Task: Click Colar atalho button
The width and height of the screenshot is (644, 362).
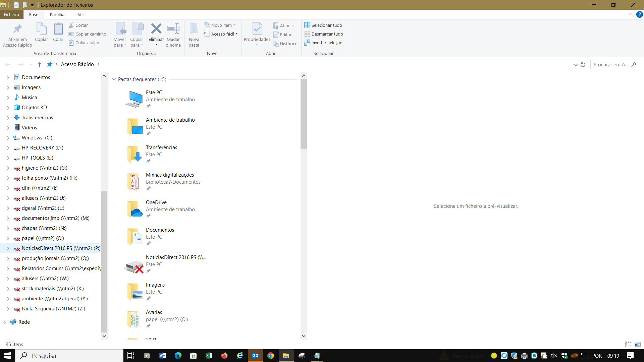Action: (x=84, y=43)
